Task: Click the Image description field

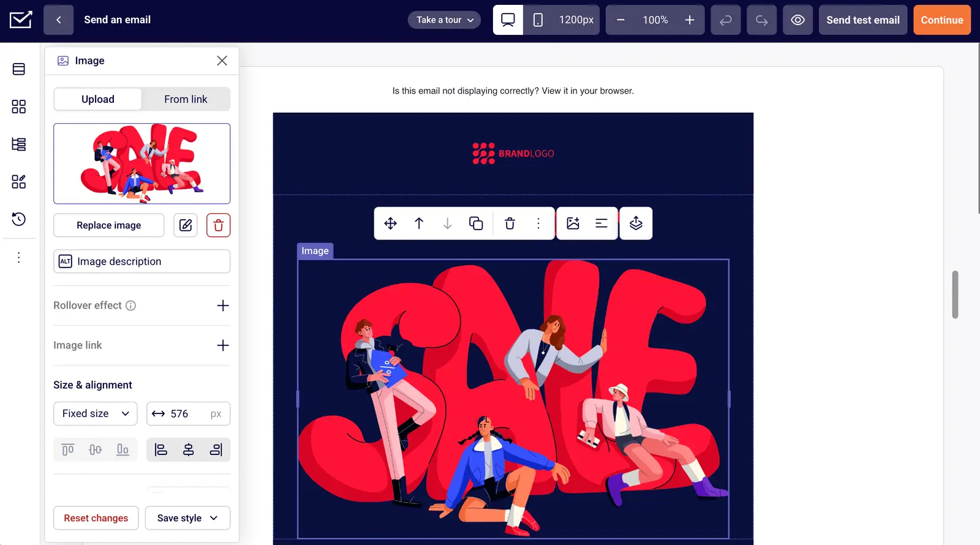Action: pos(142,261)
